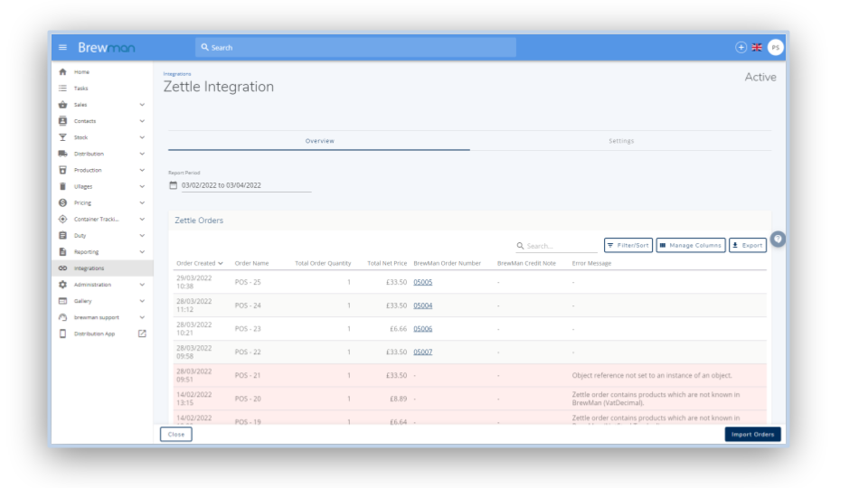The height and width of the screenshot is (488, 868).
Task: Open BrewMan order 05005 link
Action: pyautogui.click(x=423, y=282)
